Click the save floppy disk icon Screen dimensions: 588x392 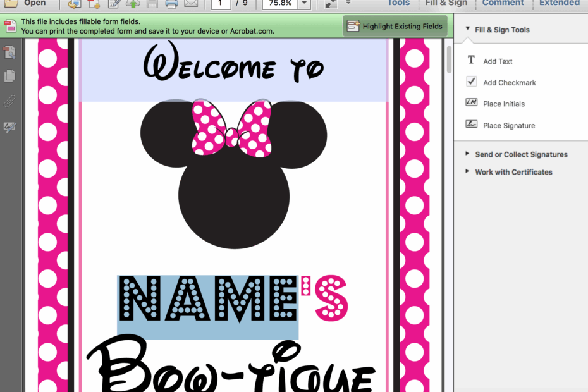[152, 4]
